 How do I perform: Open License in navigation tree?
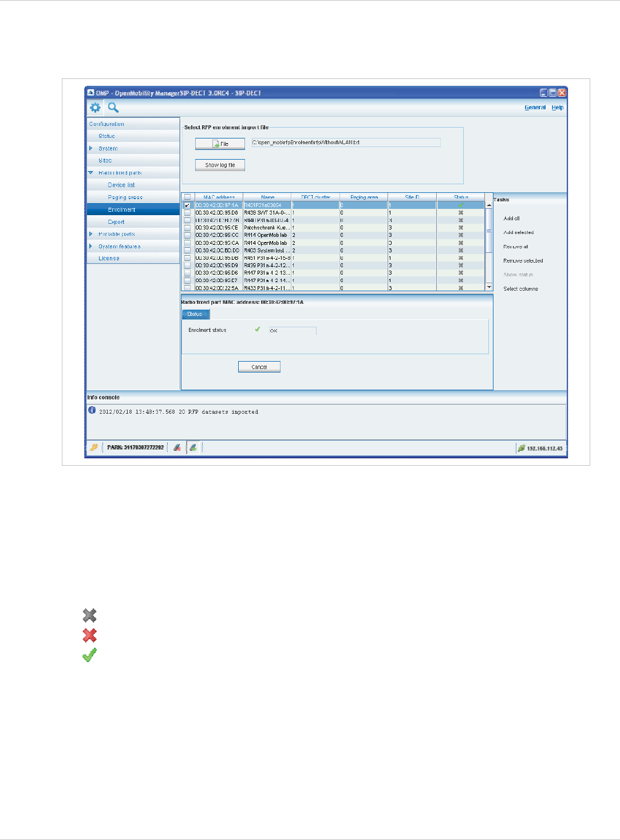click(109, 259)
